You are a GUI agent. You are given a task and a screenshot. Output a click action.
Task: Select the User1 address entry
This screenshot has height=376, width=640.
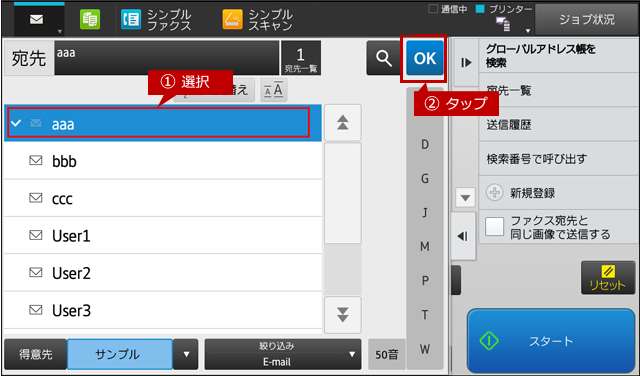click(162, 236)
